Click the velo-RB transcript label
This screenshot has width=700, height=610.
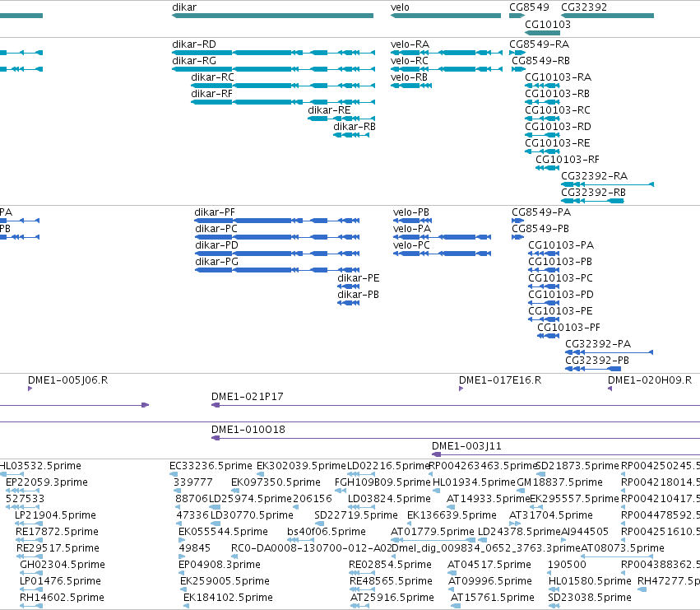[x=409, y=77]
